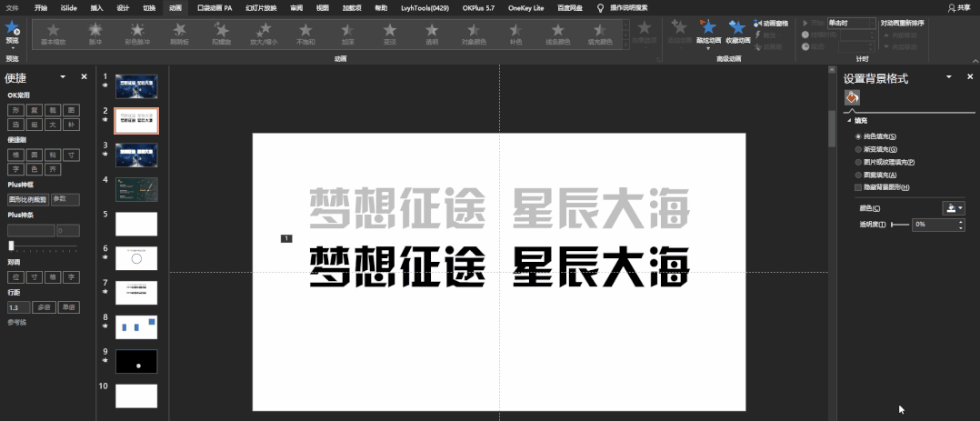
Task: Click the 单倍 line spacing button
Action: [x=68, y=307]
